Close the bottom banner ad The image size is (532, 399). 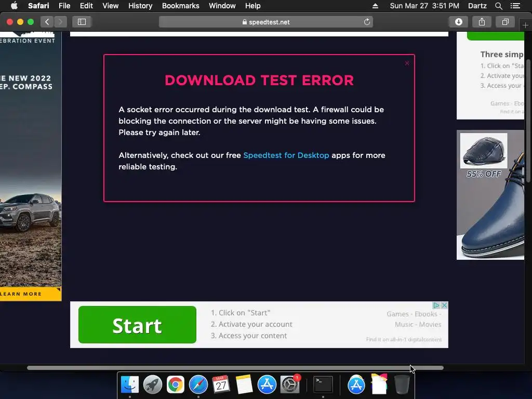click(444, 305)
